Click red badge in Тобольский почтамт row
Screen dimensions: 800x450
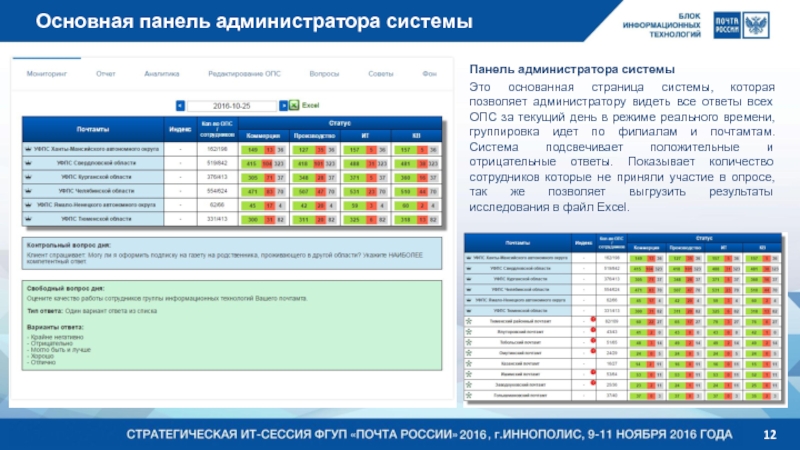593,340
